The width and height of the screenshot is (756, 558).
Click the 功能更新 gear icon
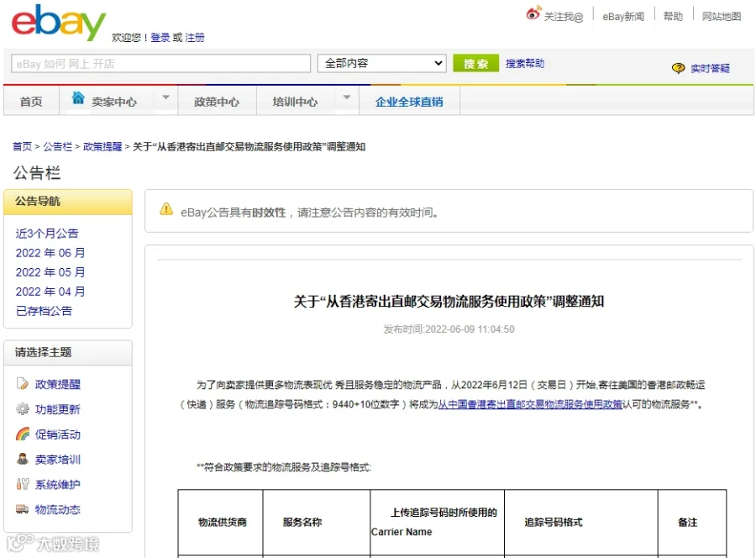point(22,409)
